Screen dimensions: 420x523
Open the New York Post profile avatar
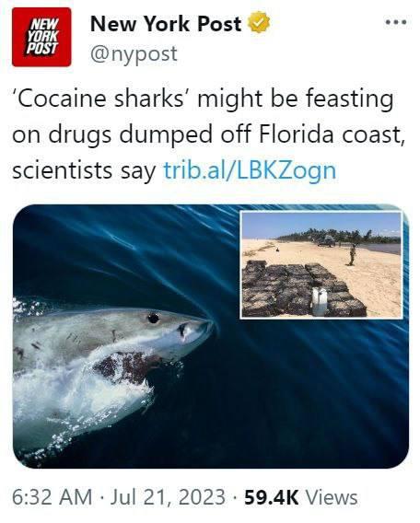point(41,37)
